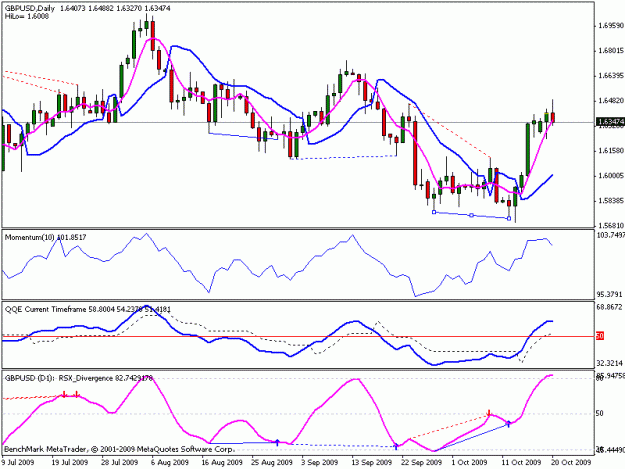Select the HiLo= 1.6008 label
Screen dimensions: 625x469
[27, 16]
